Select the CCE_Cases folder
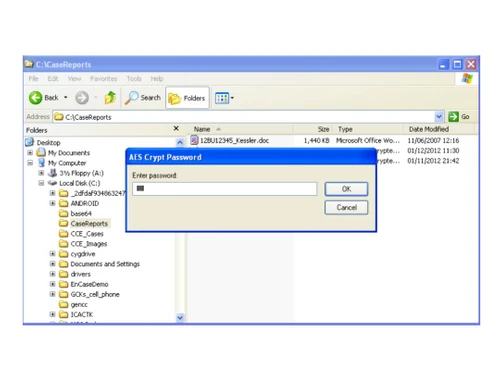This screenshot has height=375, width=500. (87, 234)
